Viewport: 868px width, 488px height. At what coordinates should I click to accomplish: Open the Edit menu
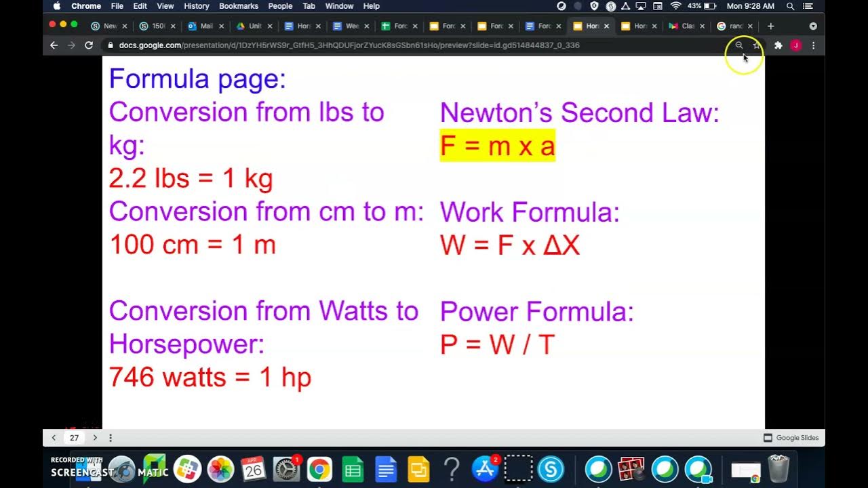(x=140, y=6)
